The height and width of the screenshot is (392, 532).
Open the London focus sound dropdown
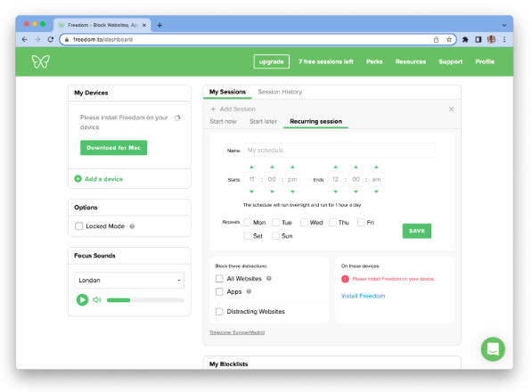129,280
